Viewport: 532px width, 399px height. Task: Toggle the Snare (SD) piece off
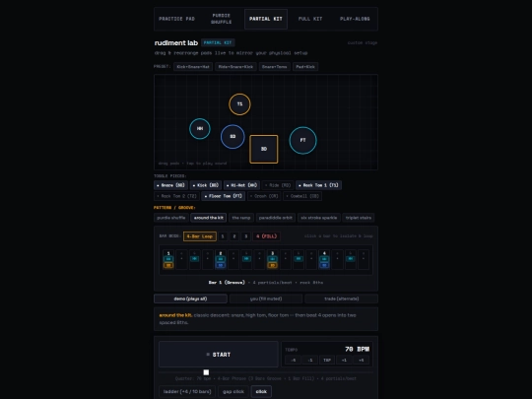click(x=170, y=185)
